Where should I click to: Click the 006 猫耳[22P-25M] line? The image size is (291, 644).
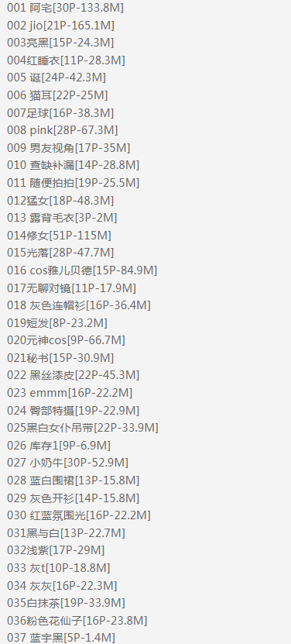coord(57,95)
